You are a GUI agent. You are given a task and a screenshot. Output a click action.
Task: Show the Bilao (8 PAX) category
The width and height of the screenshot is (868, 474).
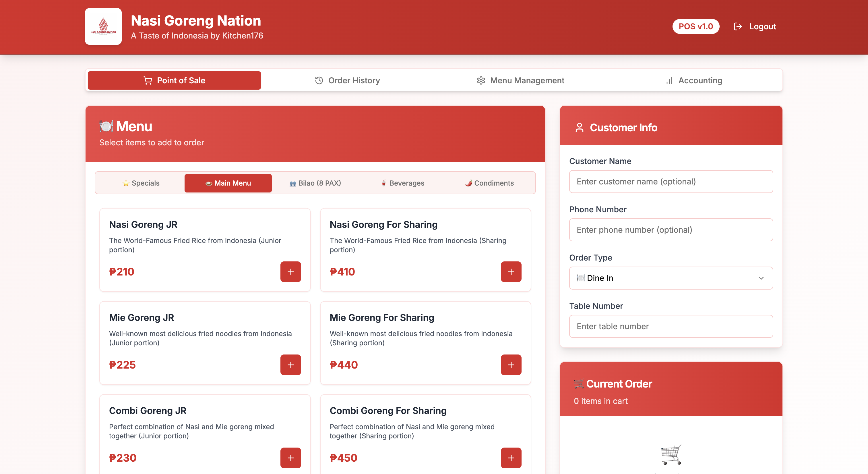[315, 183]
